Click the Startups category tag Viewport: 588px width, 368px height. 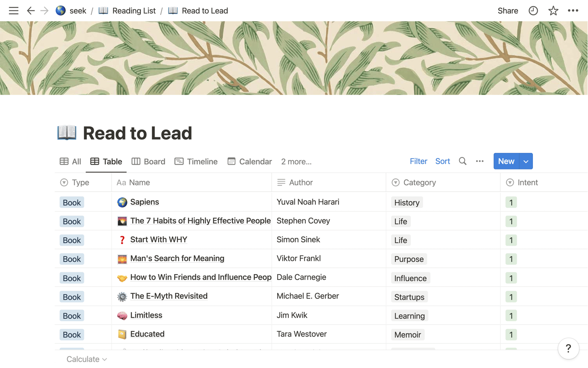tap(409, 297)
